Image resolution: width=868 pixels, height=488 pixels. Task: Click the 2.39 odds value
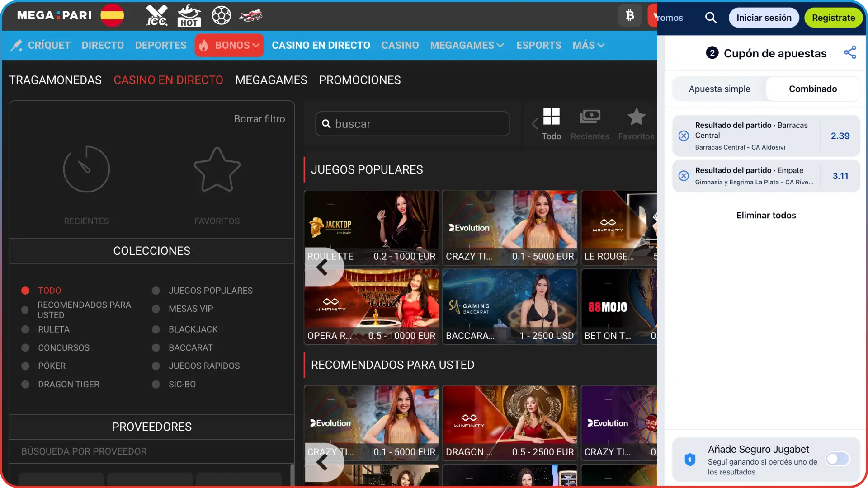coord(840,136)
